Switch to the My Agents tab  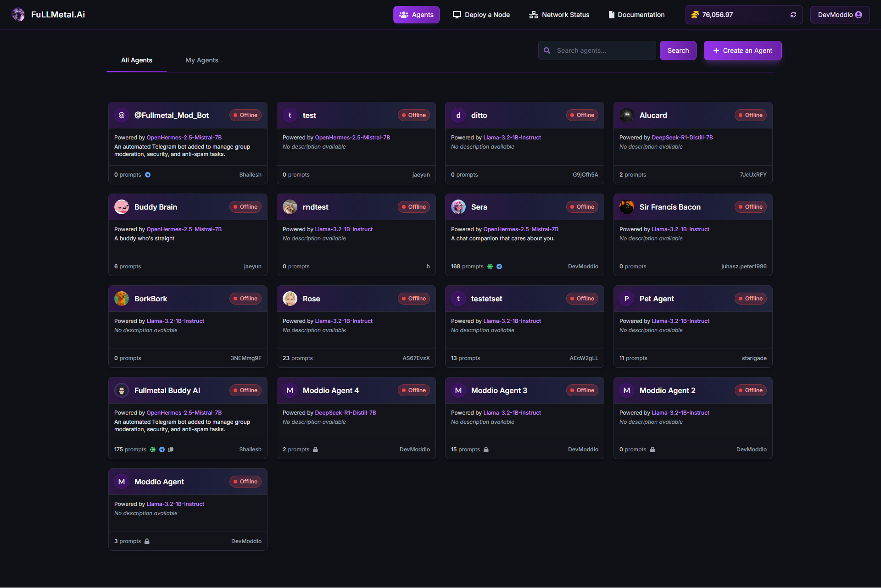tap(201, 60)
